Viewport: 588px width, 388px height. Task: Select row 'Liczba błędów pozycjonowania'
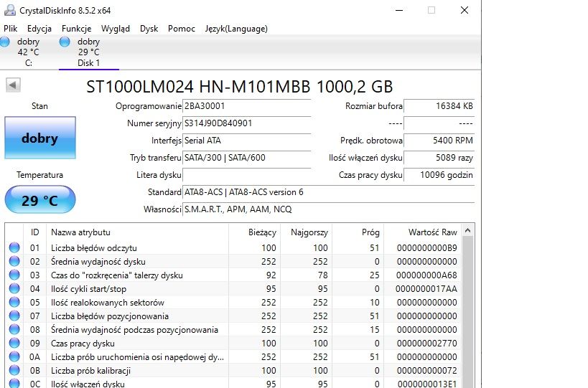click(x=233, y=316)
